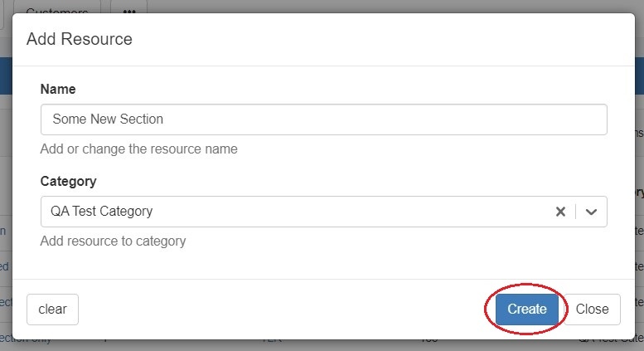
Task: Dismiss the dialog with the Close button
Action: pos(592,310)
